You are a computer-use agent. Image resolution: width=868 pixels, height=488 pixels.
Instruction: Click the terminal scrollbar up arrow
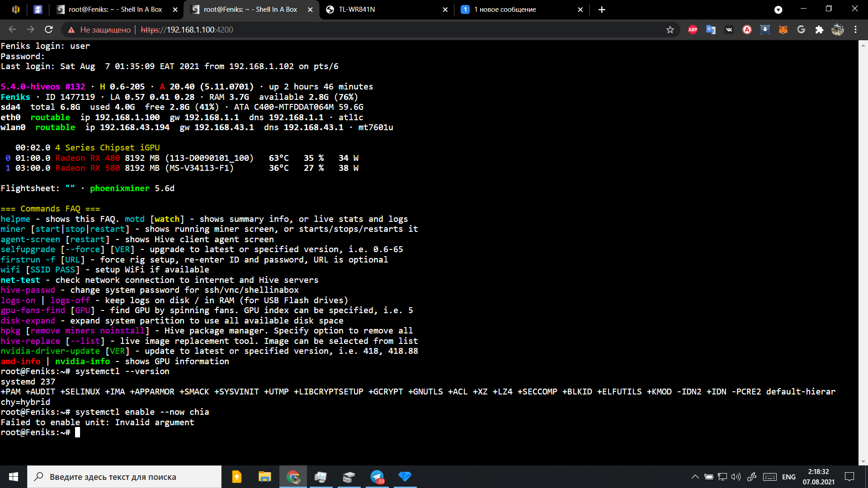(x=863, y=45)
